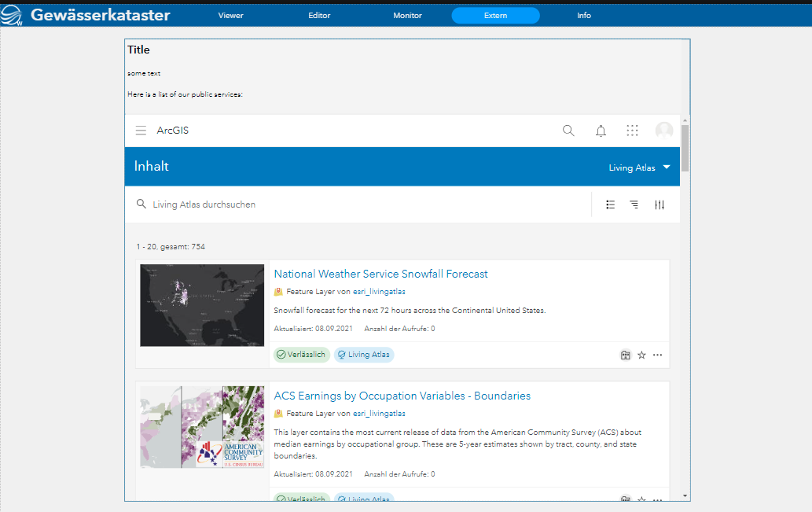Image resolution: width=812 pixels, height=512 pixels.
Task: Open ACS Earnings by Occupation Variables link
Action: point(402,396)
